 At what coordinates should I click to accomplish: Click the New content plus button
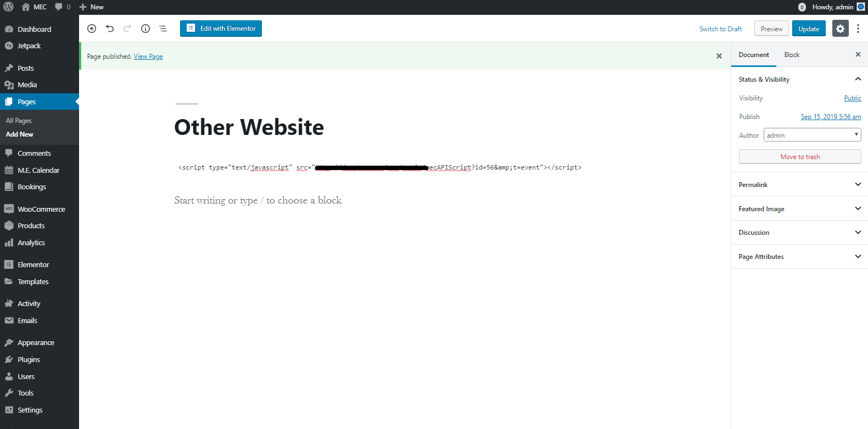[x=91, y=7]
